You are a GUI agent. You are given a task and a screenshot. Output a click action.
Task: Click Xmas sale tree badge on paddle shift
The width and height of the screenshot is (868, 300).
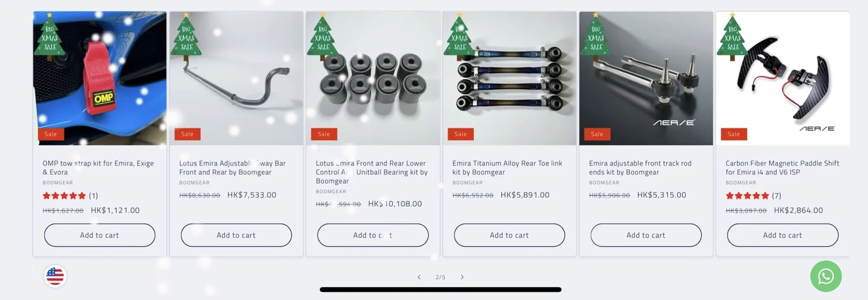[x=732, y=35]
